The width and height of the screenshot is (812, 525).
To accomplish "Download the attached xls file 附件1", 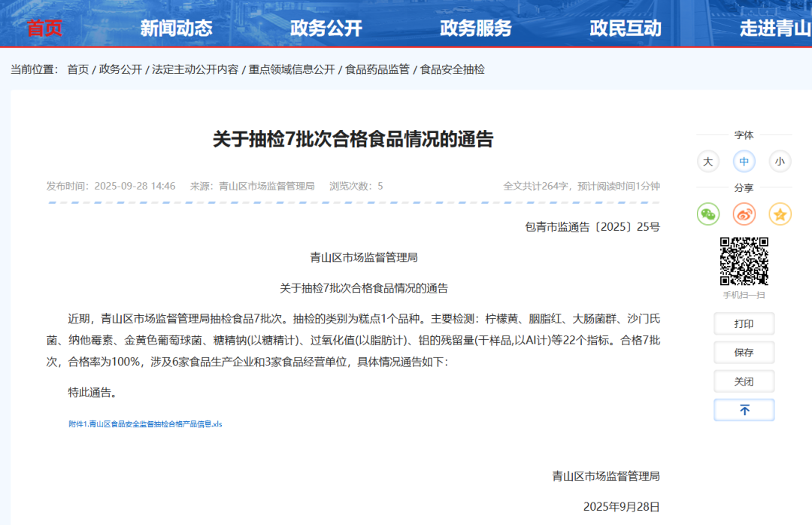I will (x=145, y=424).
